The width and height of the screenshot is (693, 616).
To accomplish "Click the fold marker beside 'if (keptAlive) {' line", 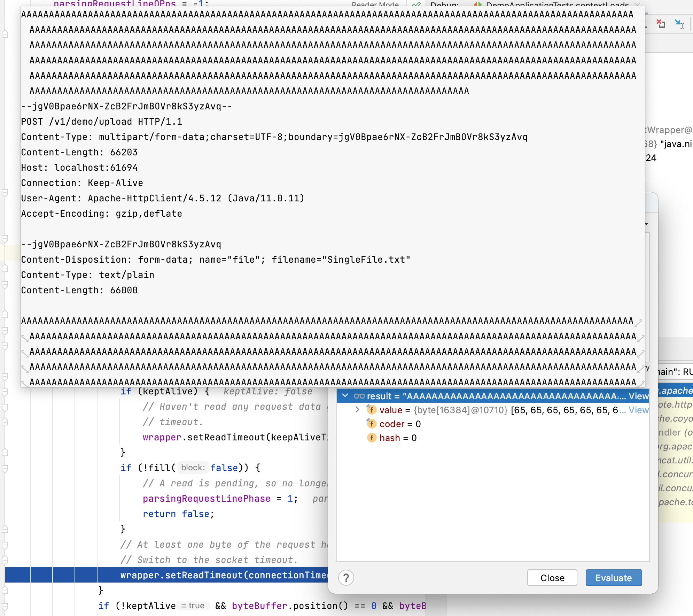I will point(5,392).
